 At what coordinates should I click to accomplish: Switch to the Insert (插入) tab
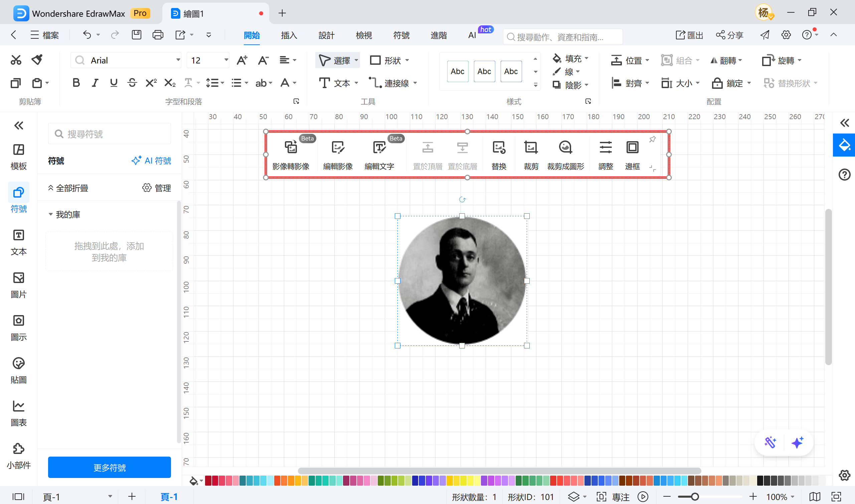pyautogui.click(x=289, y=35)
